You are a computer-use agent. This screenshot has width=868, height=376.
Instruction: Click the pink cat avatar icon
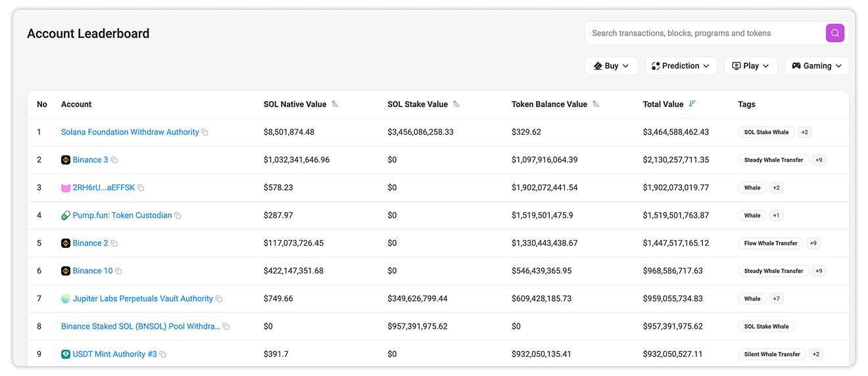(x=66, y=188)
